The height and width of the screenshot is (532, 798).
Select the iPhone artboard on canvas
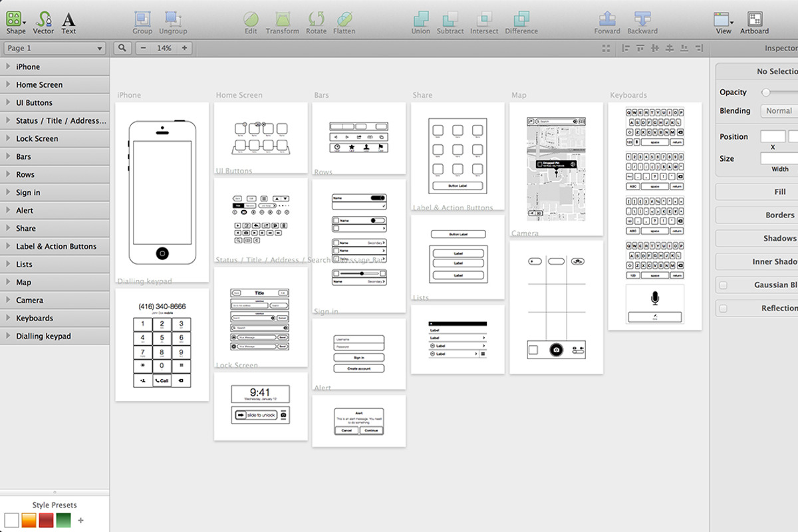(x=162, y=192)
